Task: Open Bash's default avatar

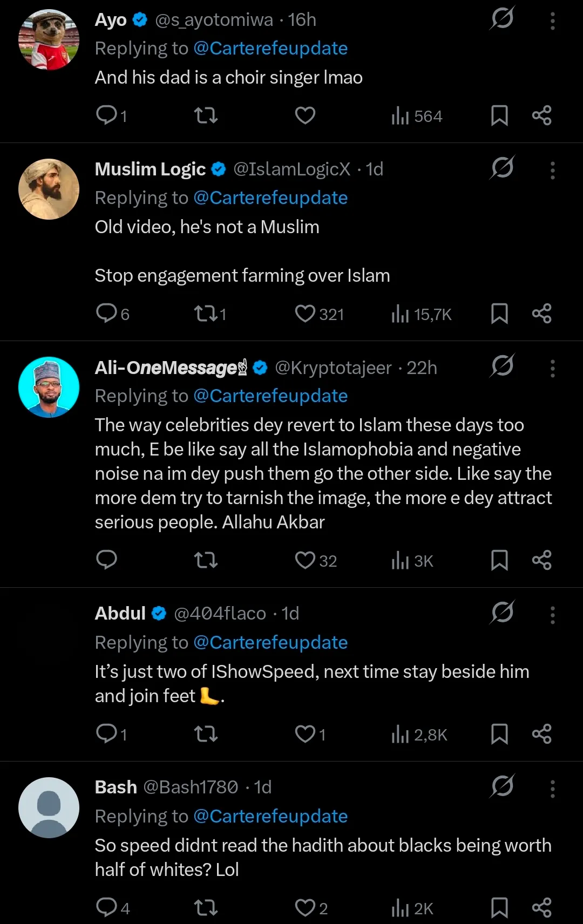Action: (x=49, y=807)
